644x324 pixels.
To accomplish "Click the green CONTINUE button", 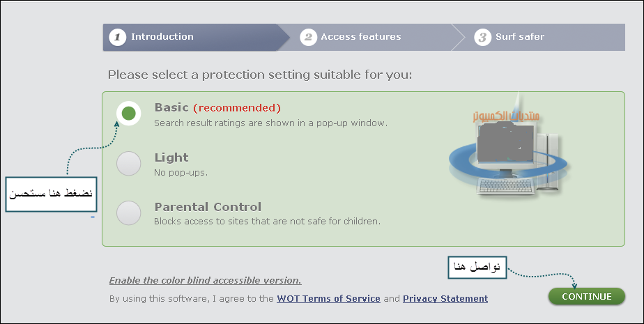I will [x=587, y=297].
